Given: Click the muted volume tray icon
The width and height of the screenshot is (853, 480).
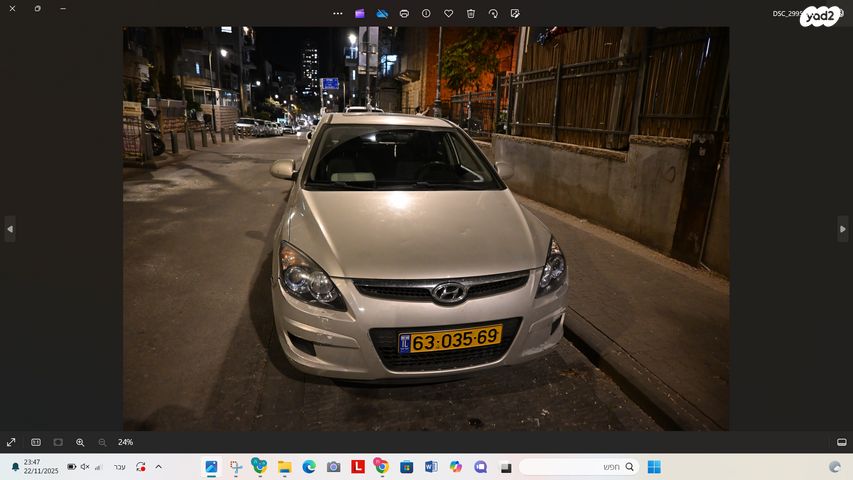Looking at the screenshot, I should tap(85, 467).
